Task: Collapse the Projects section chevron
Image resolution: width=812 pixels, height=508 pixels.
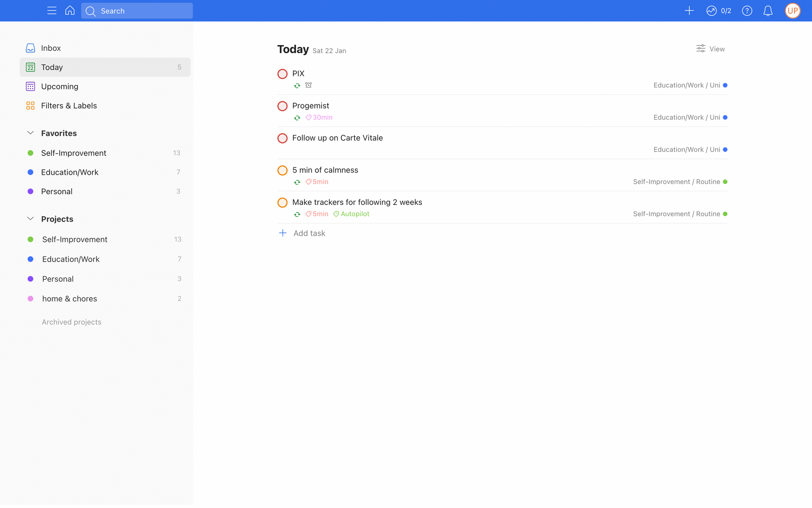Action: tap(30, 219)
